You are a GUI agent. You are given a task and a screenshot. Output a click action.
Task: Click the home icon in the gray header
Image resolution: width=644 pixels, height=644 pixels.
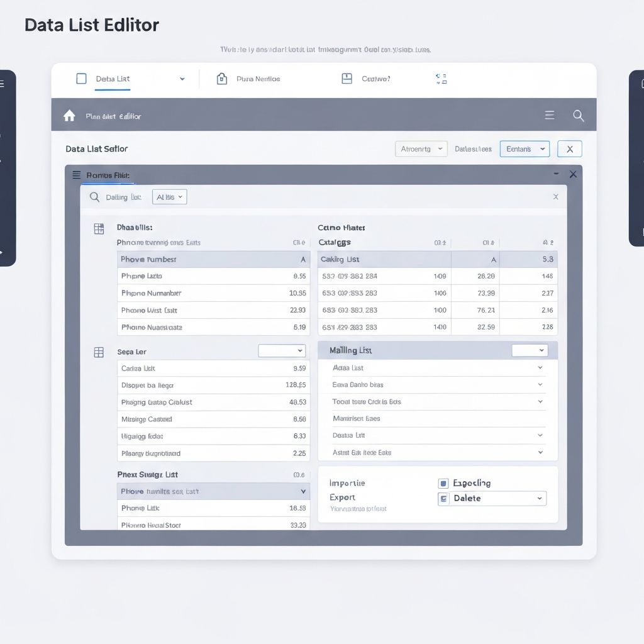click(x=69, y=115)
